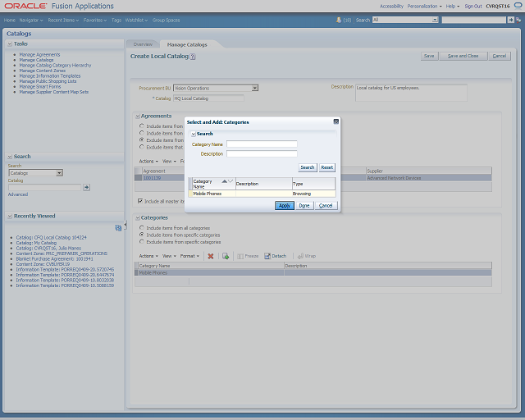Click the catalog search go arrow in sidebar

click(x=87, y=187)
